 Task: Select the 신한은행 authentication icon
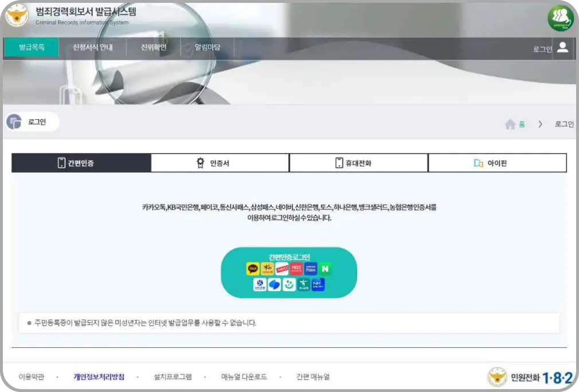coord(260,284)
